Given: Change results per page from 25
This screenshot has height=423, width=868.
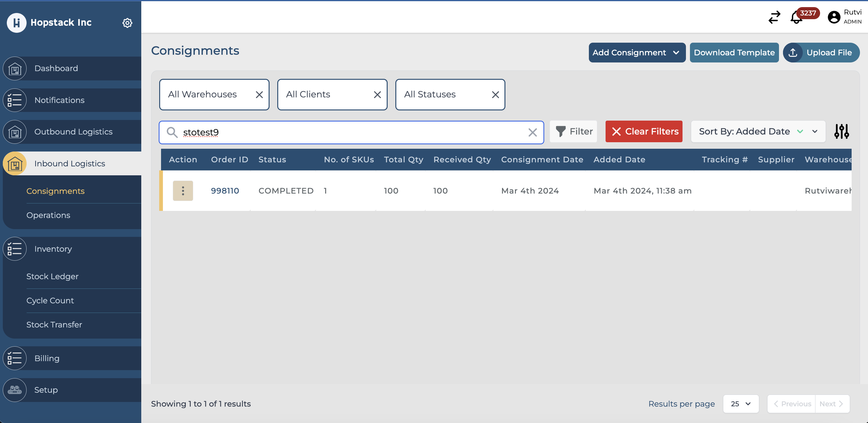Looking at the screenshot, I should coord(741,404).
